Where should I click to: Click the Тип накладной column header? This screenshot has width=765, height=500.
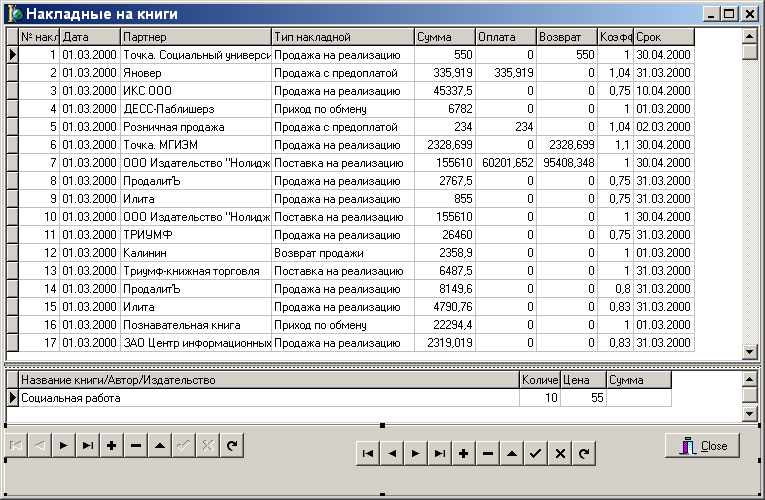pyautogui.click(x=342, y=37)
